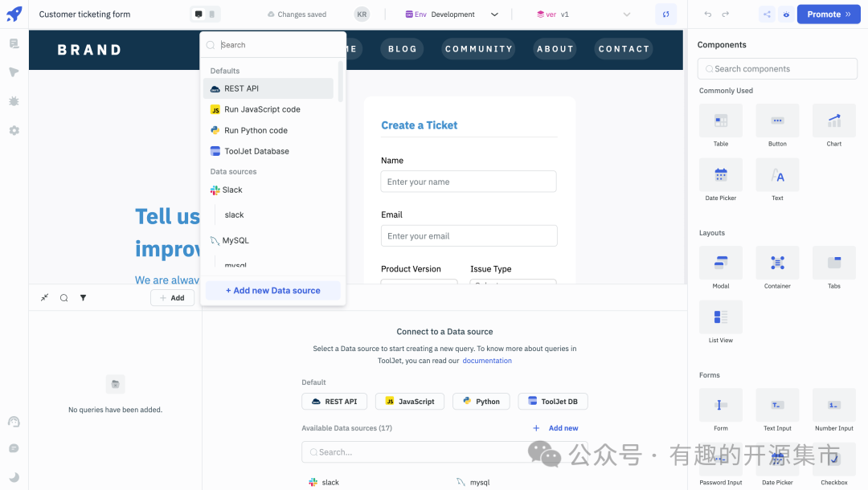Select Run JavaScript code option
Image resolution: width=868 pixels, height=490 pixels.
pos(268,109)
